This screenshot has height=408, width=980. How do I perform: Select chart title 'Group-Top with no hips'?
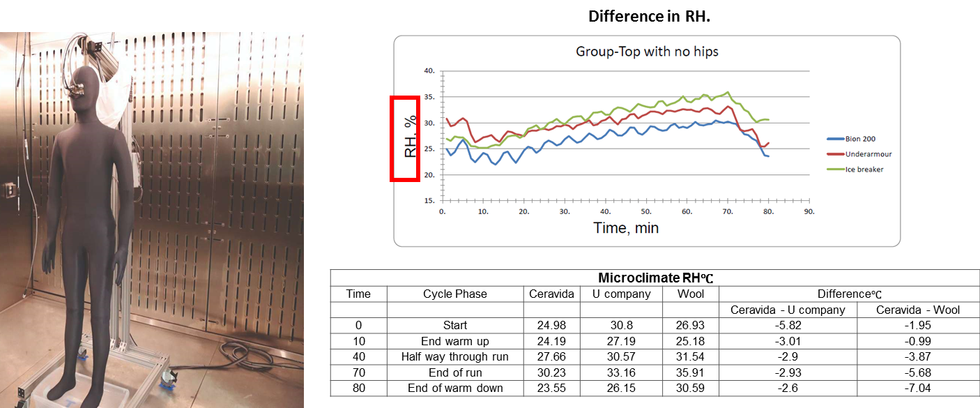(x=646, y=51)
